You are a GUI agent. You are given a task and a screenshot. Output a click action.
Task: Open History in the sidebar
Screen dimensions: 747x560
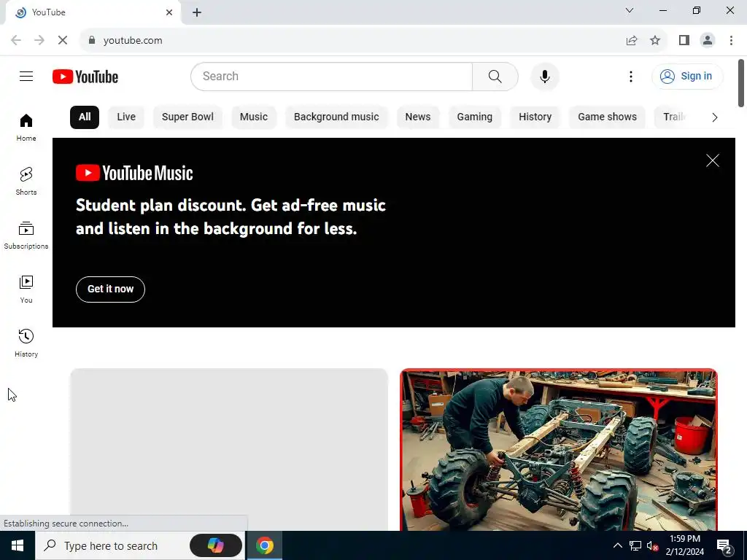pos(26,343)
